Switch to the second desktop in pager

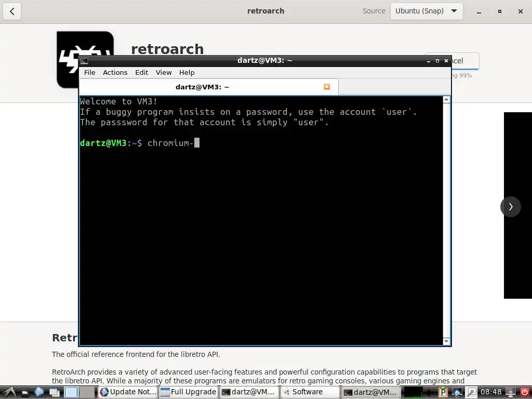88,392
